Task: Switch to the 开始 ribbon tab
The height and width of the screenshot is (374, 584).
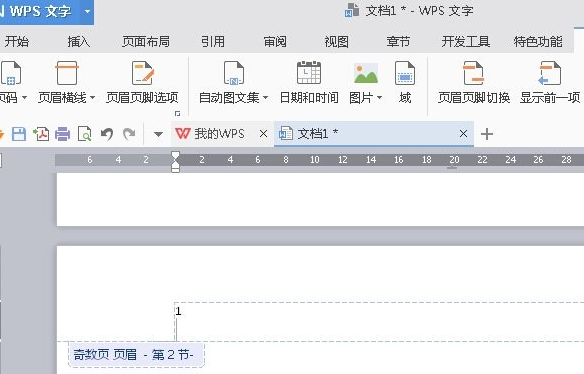Action: pyautogui.click(x=16, y=41)
